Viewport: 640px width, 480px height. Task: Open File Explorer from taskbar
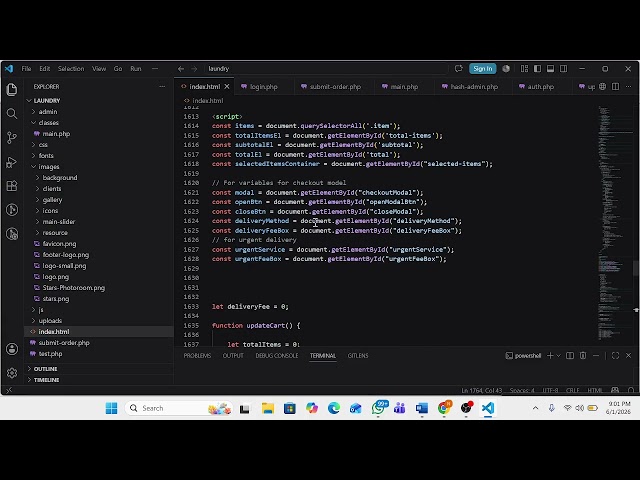268,408
